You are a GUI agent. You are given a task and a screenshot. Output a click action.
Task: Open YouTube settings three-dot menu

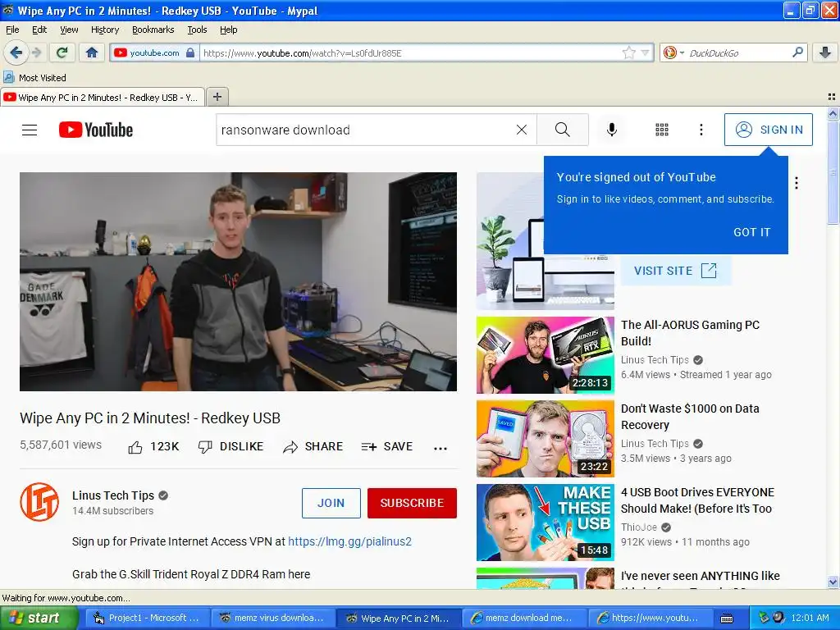[701, 130]
